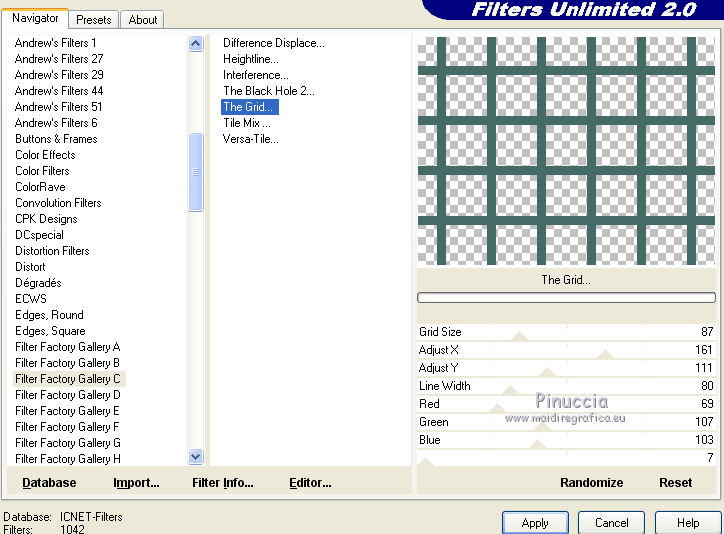Select Filter Factory Gallery F
This screenshot has width=724, height=534.
click(67, 427)
